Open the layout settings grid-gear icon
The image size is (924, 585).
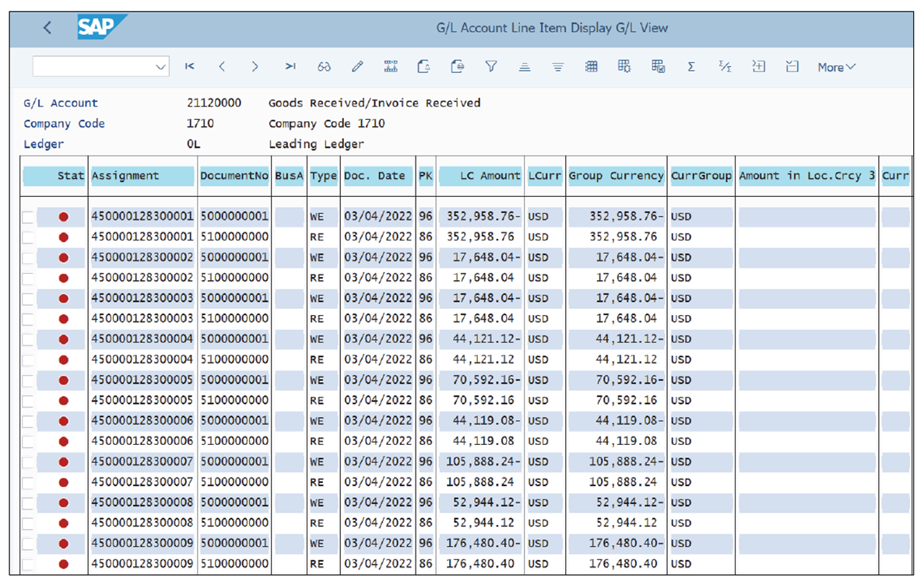pyautogui.click(x=624, y=67)
